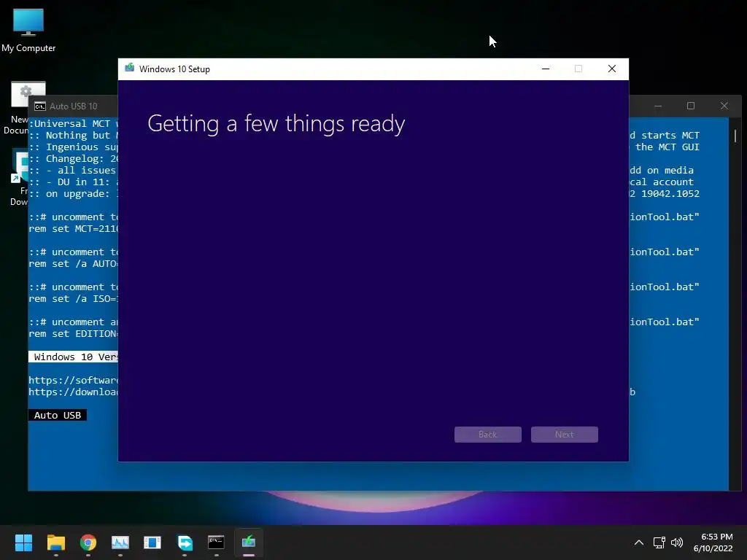The width and height of the screenshot is (747, 560).
Task: Click the 'rem set /a AUTO' console line
Action: tap(74, 263)
